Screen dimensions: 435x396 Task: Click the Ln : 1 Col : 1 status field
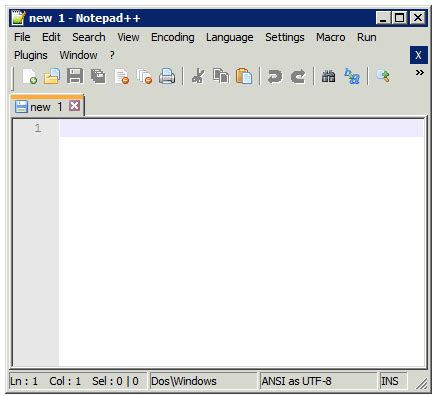click(77, 381)
